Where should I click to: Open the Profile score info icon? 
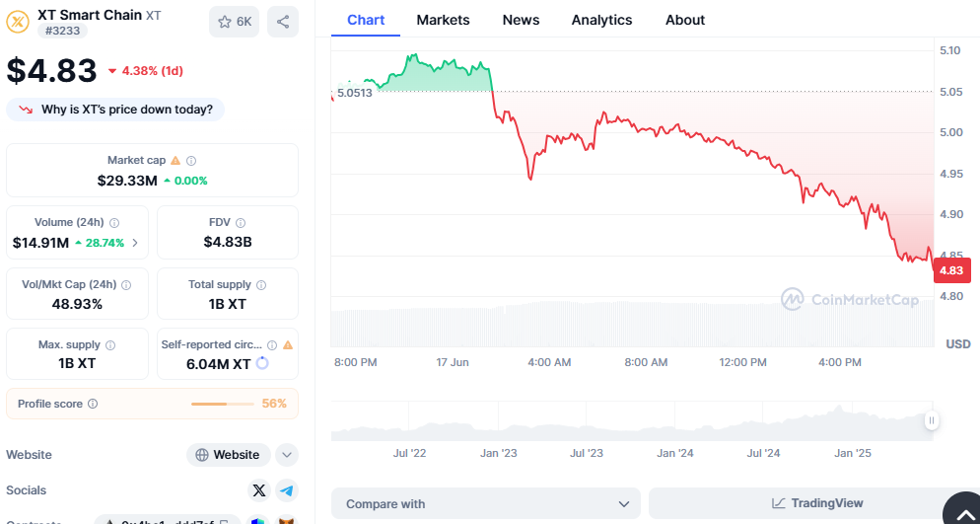pos(93,404)
